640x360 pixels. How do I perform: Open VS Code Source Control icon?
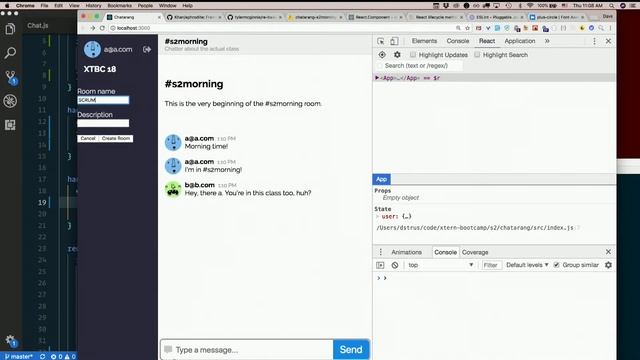tap(11, 77)
